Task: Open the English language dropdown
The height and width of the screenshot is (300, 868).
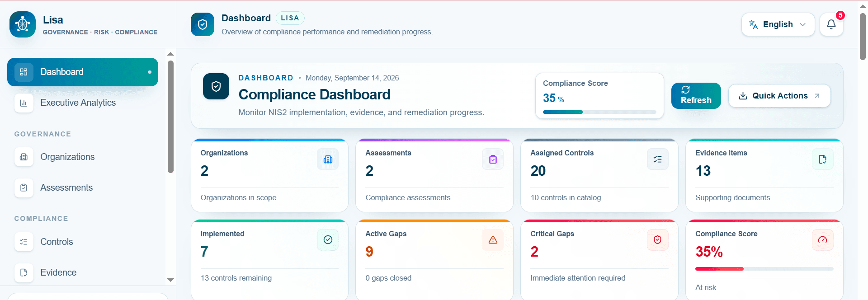Action: point(778,24)
